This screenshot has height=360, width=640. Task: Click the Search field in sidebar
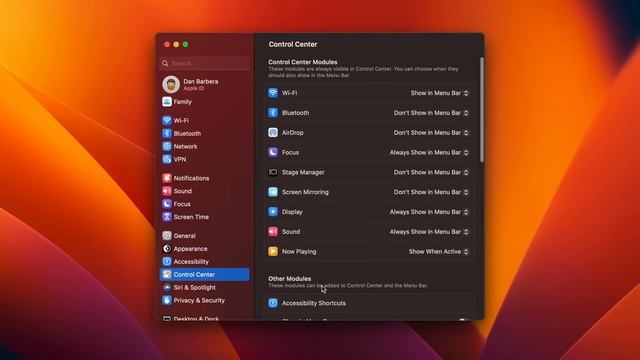coord(205,63)
